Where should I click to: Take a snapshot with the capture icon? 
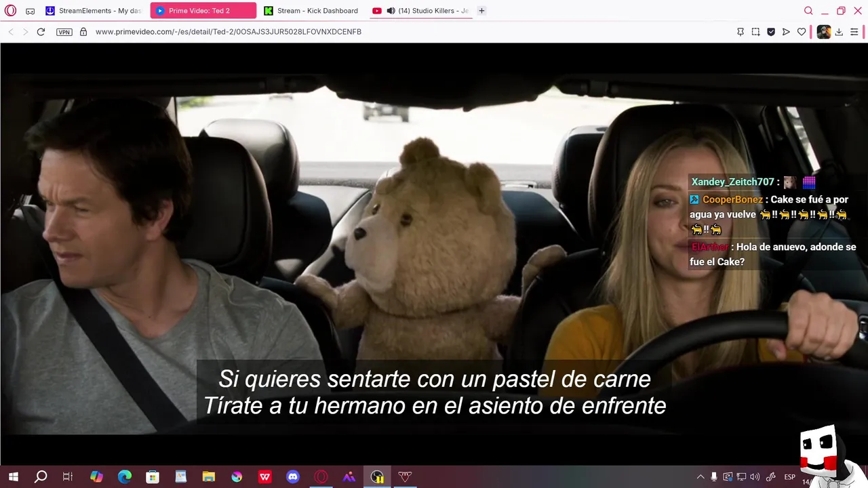pos(755,32)
